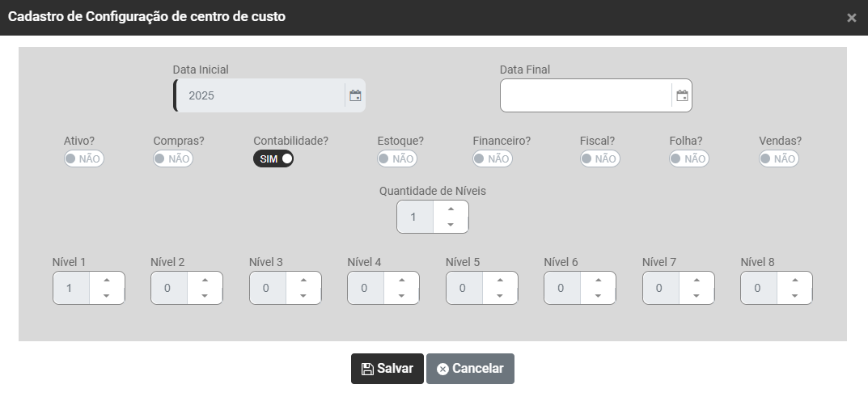Decrease Quantidade de Níveis with down arrow
868x393 pixels.
(451, 225)
